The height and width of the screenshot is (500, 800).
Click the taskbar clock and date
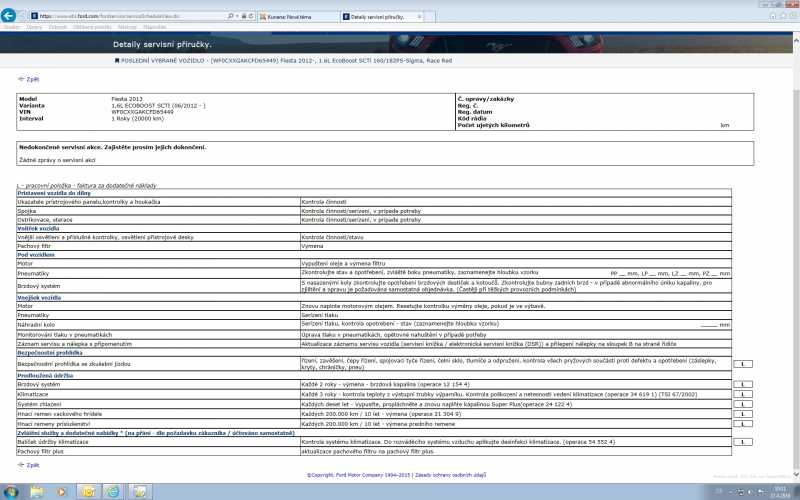click(780, 492)
